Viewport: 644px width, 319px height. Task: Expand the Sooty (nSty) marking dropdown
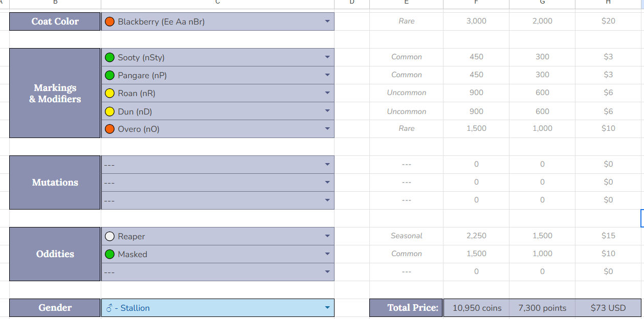tap(327, 57)
